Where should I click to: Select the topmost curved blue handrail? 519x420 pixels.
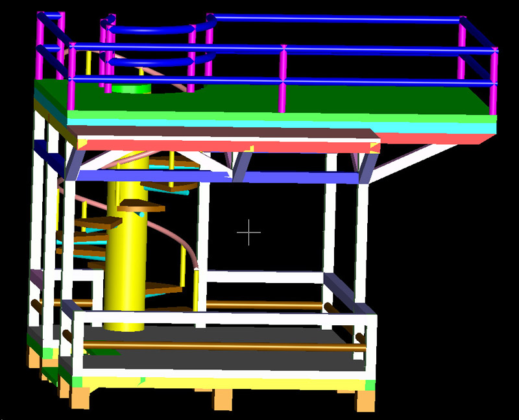[152, 29]
